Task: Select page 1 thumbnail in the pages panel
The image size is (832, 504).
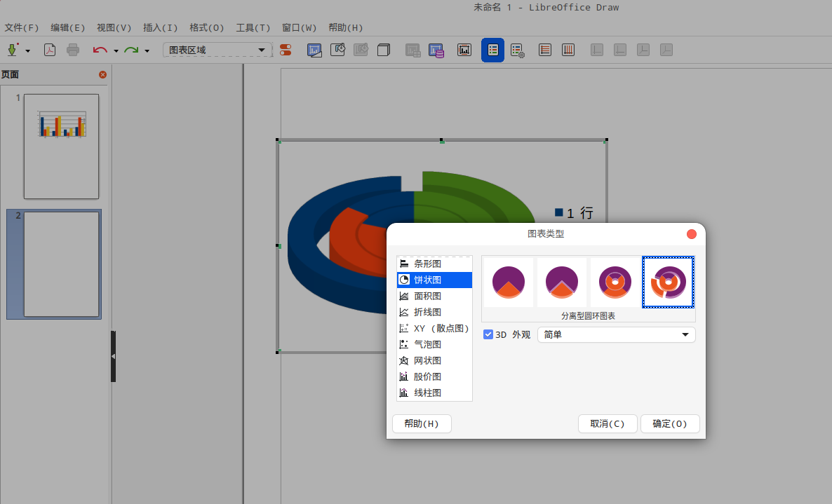Action: (62, 146)
